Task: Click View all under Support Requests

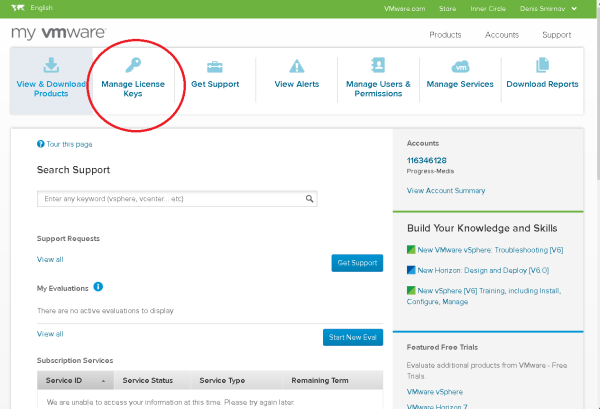Action: pyautogui.click(x=50, y=259)
